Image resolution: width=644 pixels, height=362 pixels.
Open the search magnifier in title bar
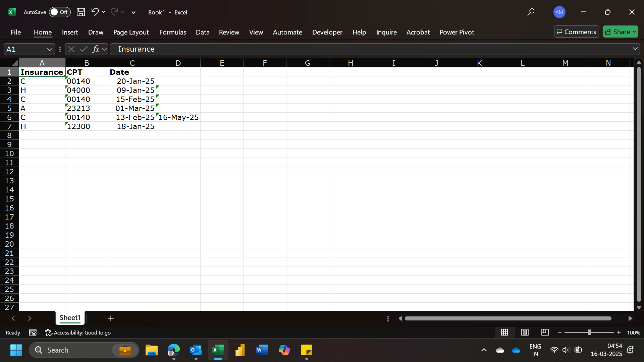[x=531, y=12]
